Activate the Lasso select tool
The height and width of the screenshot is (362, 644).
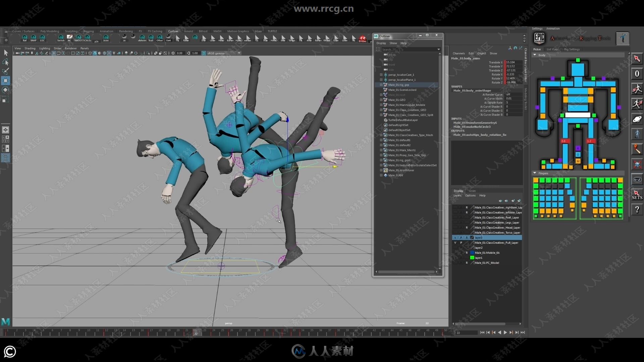pyautogui.click(x=6, y=62)
